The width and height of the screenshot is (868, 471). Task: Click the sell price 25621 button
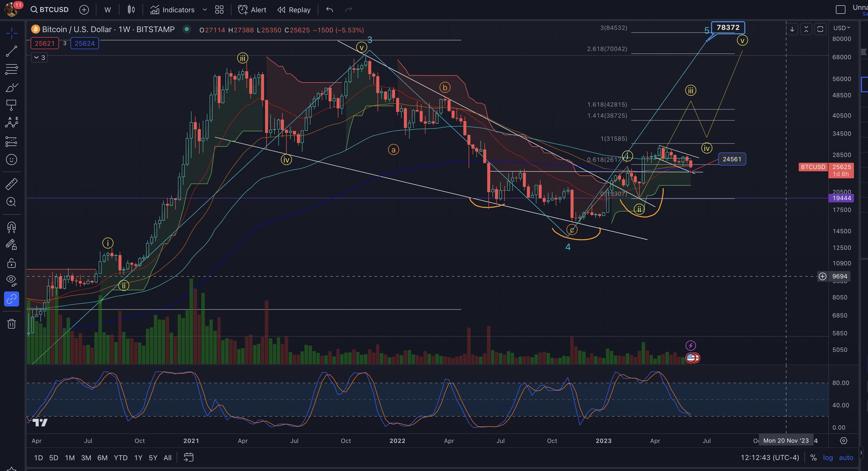(x=45, y=43)
